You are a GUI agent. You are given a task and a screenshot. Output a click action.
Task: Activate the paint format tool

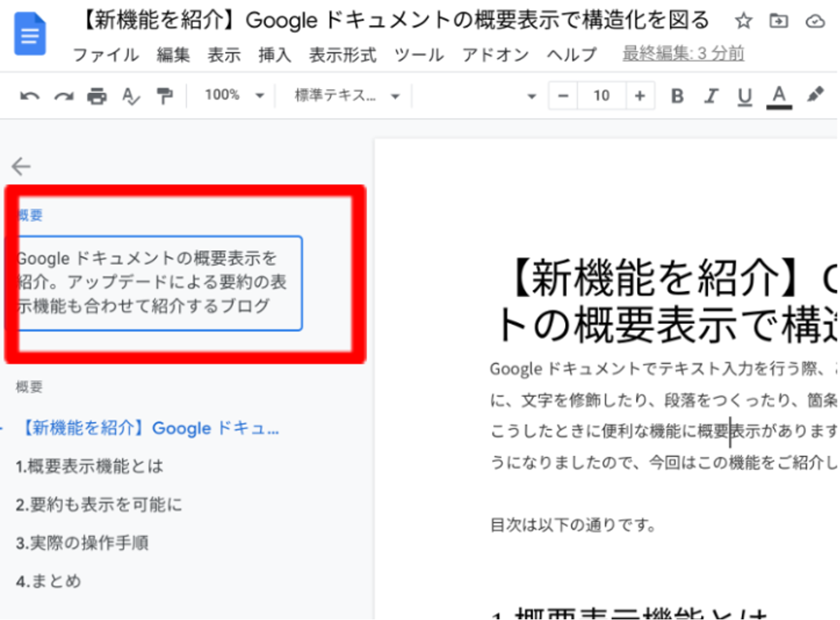(164, 96)
